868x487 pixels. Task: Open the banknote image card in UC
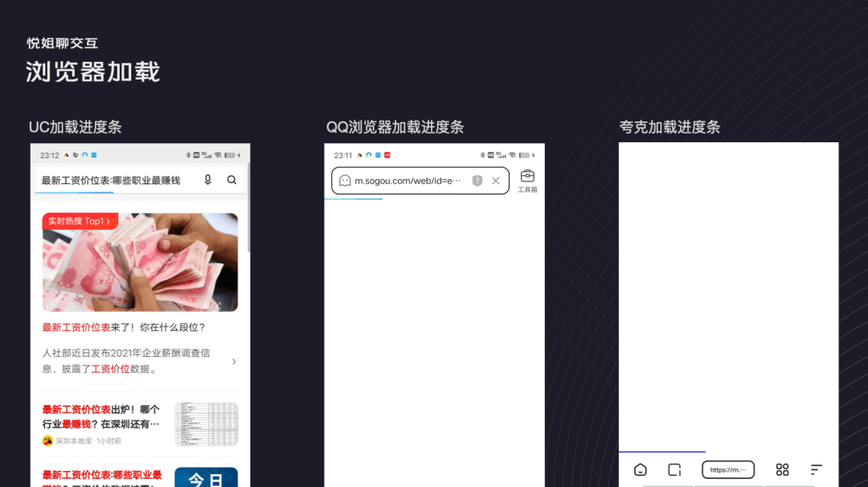click(140, 262)
